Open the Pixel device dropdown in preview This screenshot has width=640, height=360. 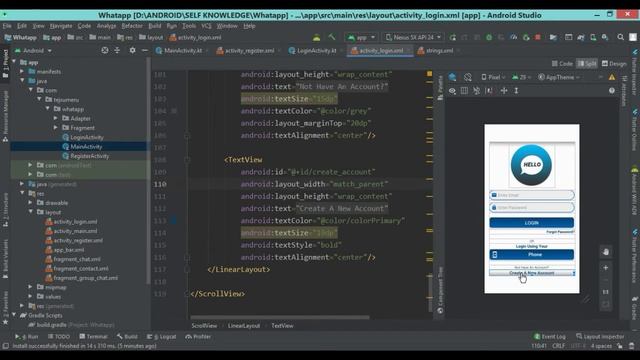point(493,77)
